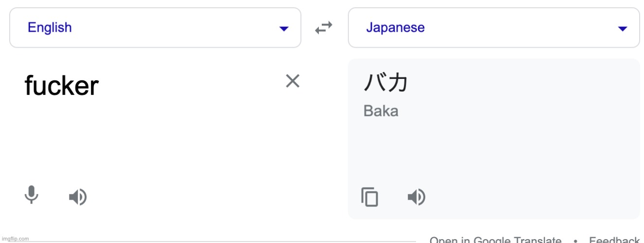Open the English source language selector
The image size is (644, 243).
pyautogui.click(x=155, y=28)
